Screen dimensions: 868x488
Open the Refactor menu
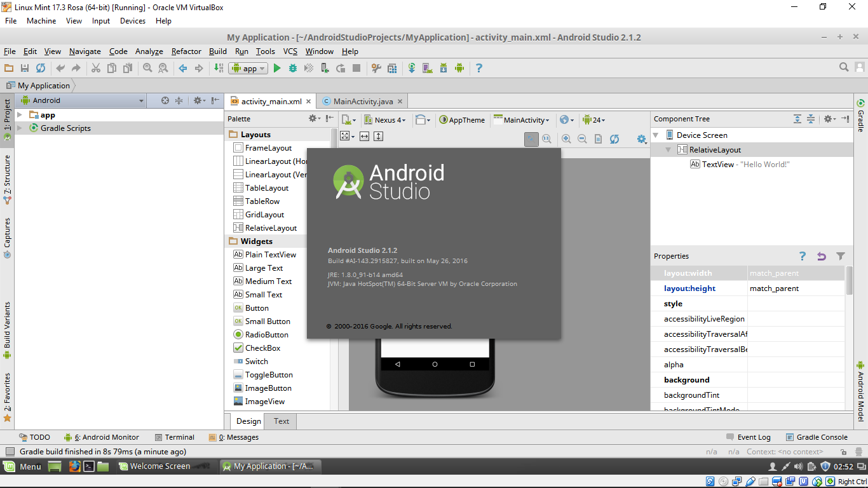(x=186, y=51)
